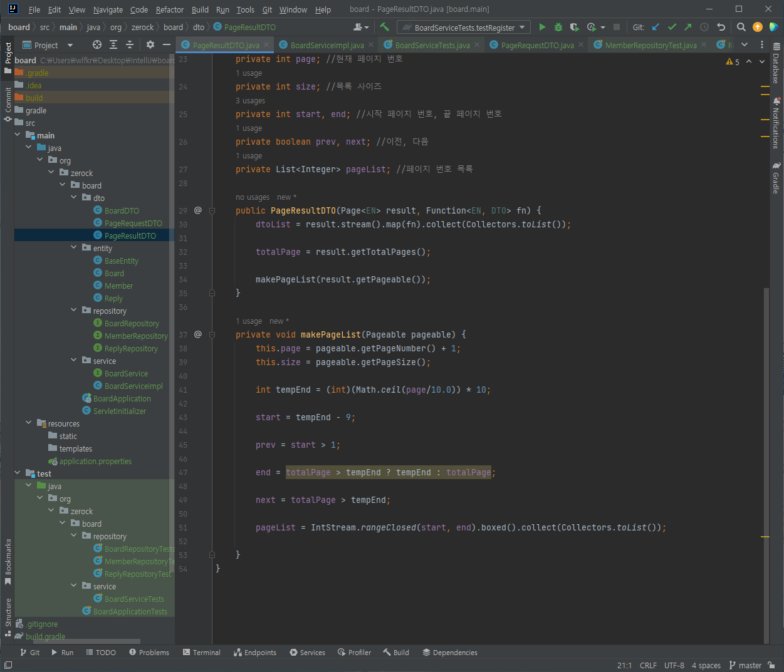Collapse the test folder node
Screen dimensions: 784x672
(x=18, y=473)
